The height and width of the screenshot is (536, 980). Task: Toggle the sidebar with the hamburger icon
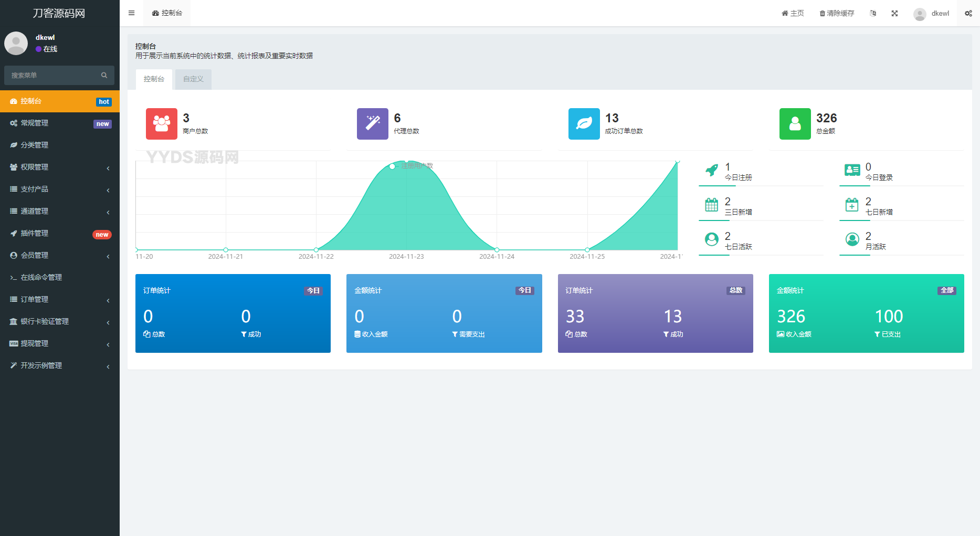tap(131, 13)
